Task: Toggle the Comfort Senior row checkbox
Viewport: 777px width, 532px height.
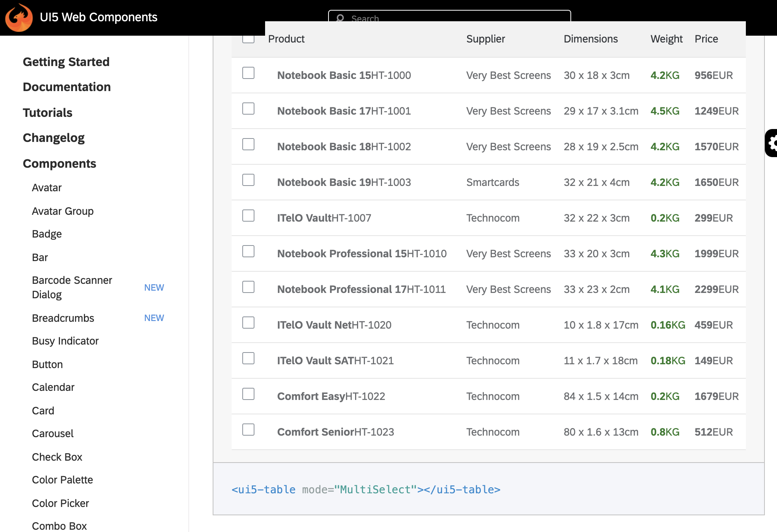Action: 248,430
